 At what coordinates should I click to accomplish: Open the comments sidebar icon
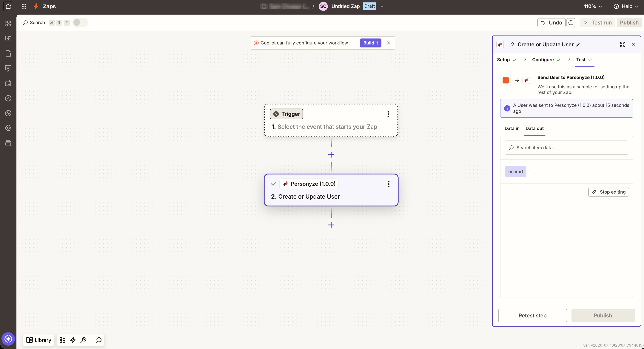point(8,68)
